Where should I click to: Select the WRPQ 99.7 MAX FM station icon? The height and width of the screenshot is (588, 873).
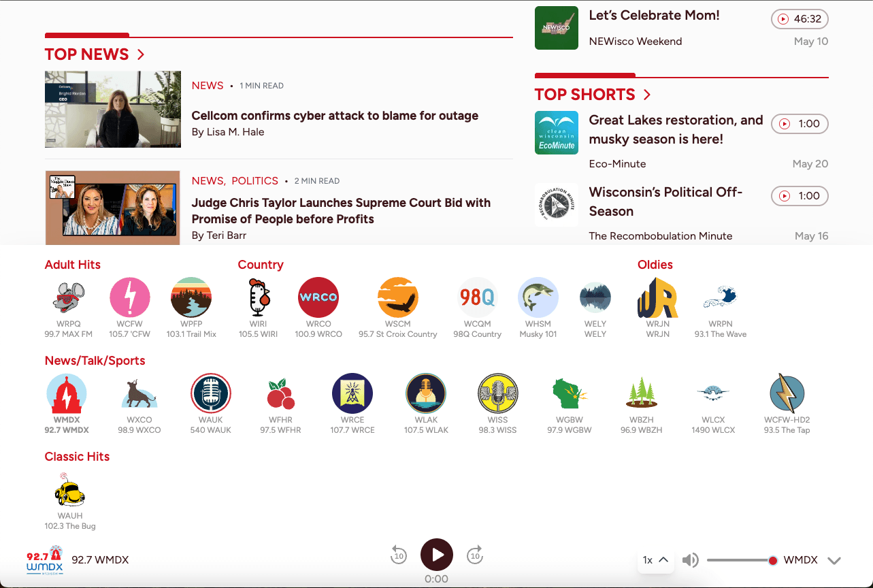68,297
